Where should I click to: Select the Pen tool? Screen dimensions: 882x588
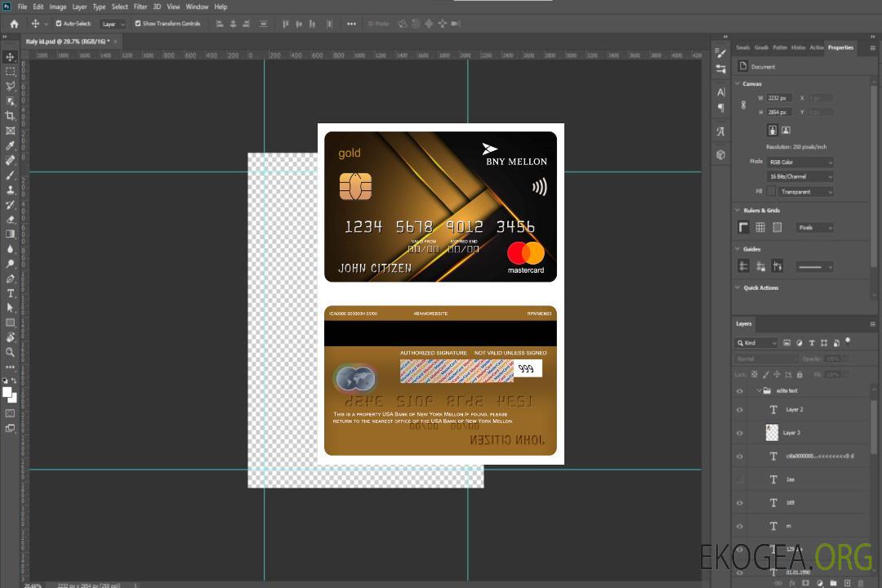pos(10,278)
